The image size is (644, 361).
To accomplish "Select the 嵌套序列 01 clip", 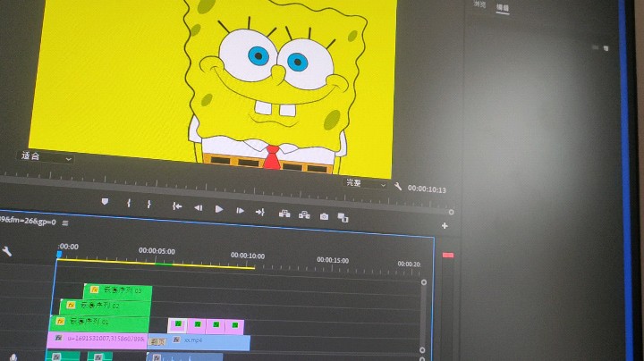I will coord(99,323).
